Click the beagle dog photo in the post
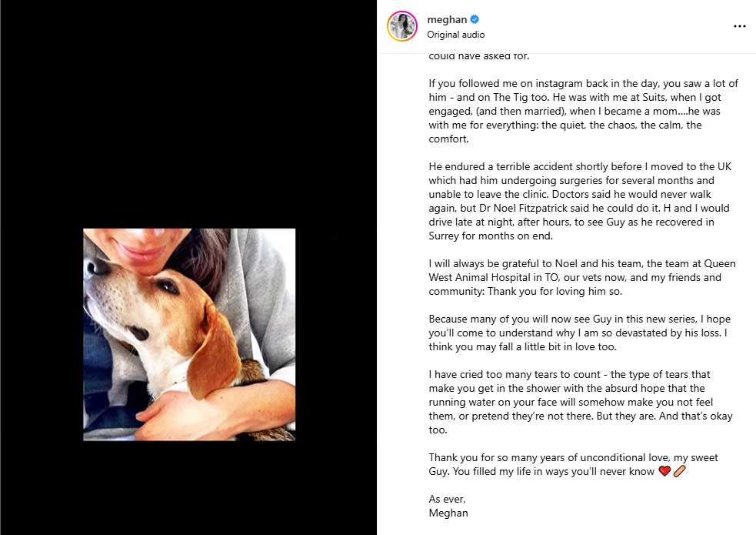Viewport: 756px width, 535px height. [189, 334]
